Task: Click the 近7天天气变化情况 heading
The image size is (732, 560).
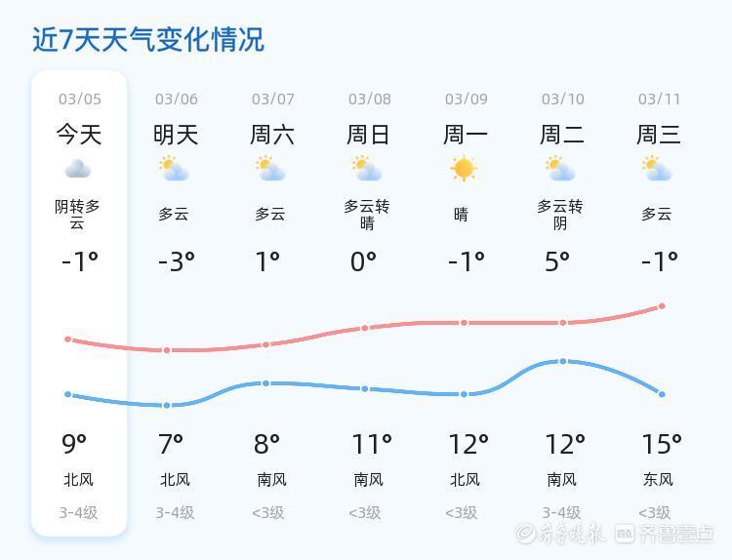Action: pos(148,40)
